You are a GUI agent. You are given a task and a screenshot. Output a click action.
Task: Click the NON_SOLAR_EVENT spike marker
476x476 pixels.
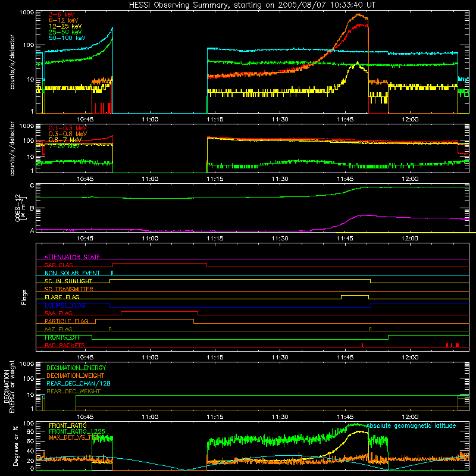point(112,273)
